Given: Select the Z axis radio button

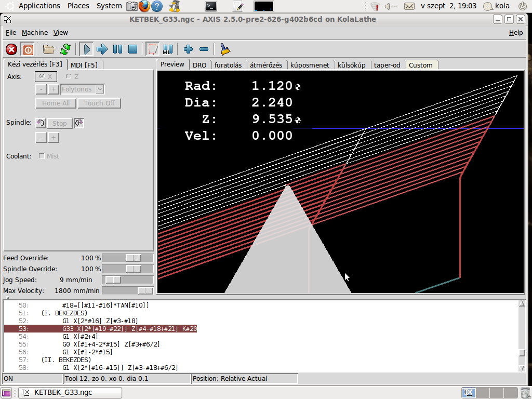Looking at the screenshot, I should pos(68,77).
